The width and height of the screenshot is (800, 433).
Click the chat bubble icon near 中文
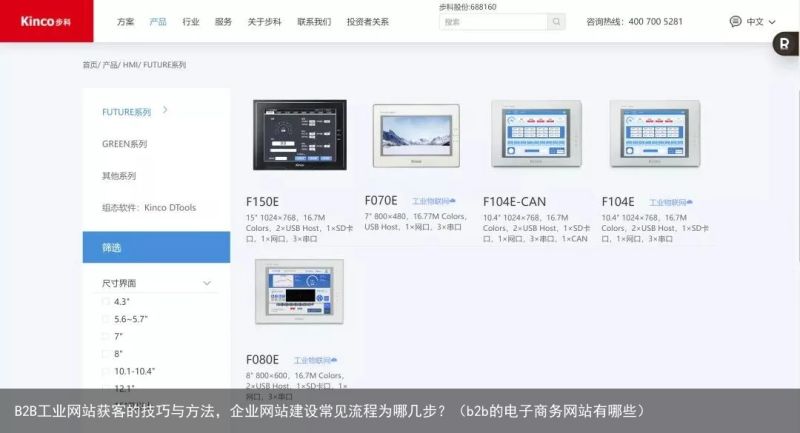click(x=735, y=21)
